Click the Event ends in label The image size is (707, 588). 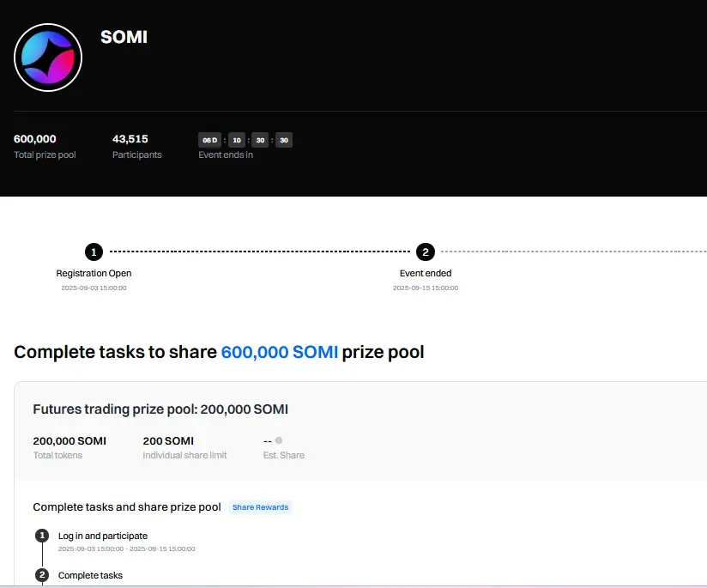click(226, 155)
